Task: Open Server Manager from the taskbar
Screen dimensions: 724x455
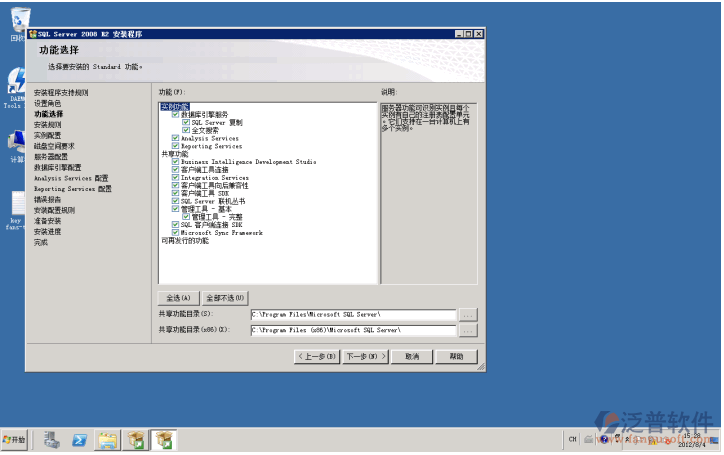Action: point(51,440)
